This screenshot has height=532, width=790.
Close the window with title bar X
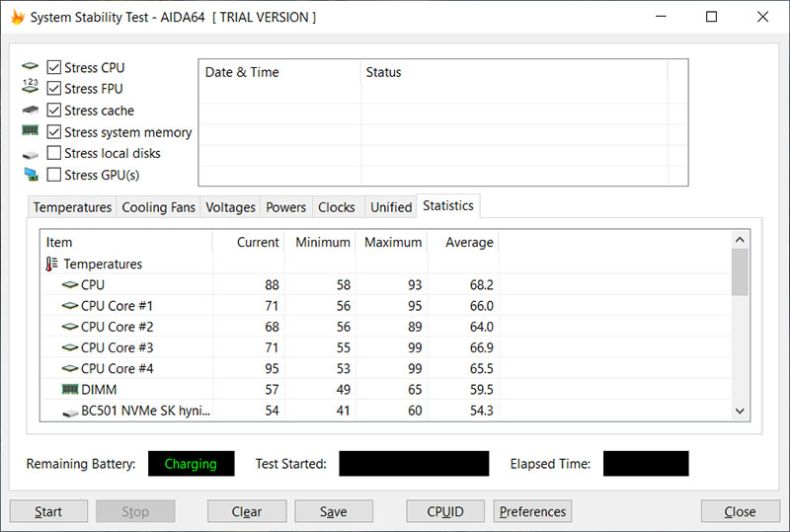[762, 17]
